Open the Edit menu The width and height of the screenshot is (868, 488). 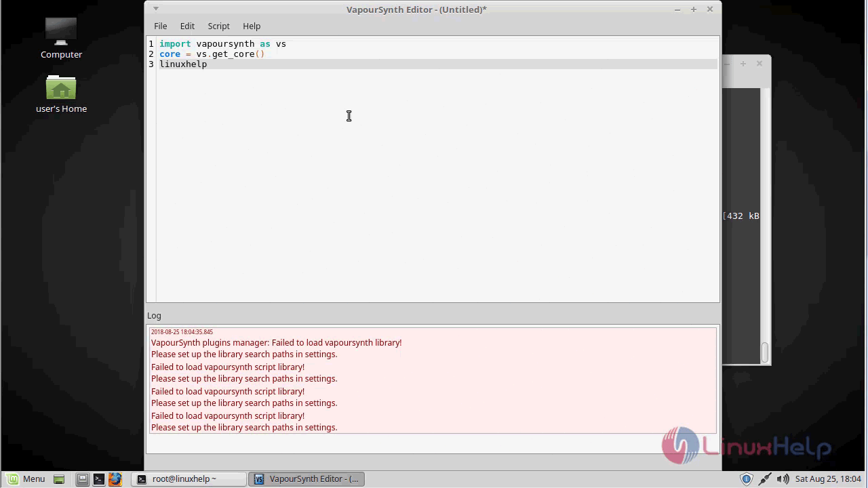[x=187, y=26]
